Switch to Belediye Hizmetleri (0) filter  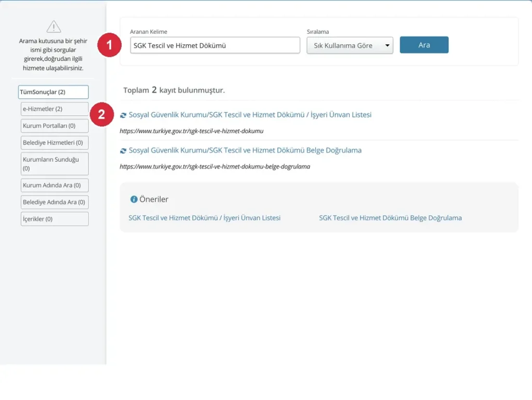(x=55, y=143)
